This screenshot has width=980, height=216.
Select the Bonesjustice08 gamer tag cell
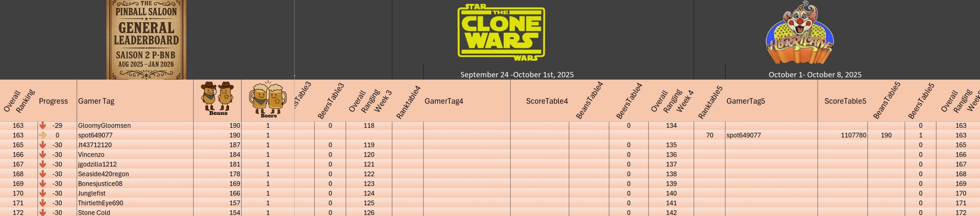[100, 183]
